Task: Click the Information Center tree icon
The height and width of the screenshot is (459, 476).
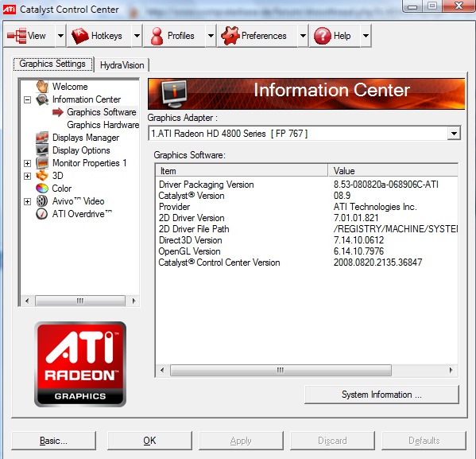Action: point(42,99)
